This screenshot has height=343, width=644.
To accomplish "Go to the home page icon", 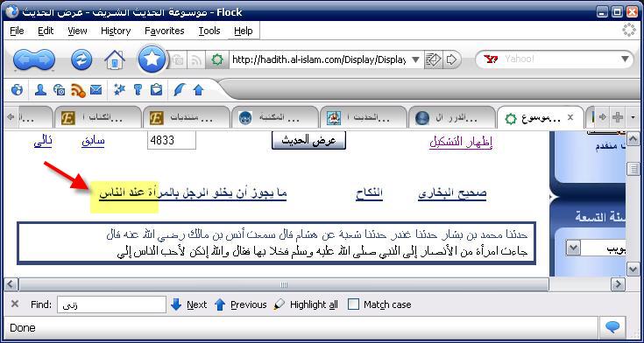I will coord(115,59).
